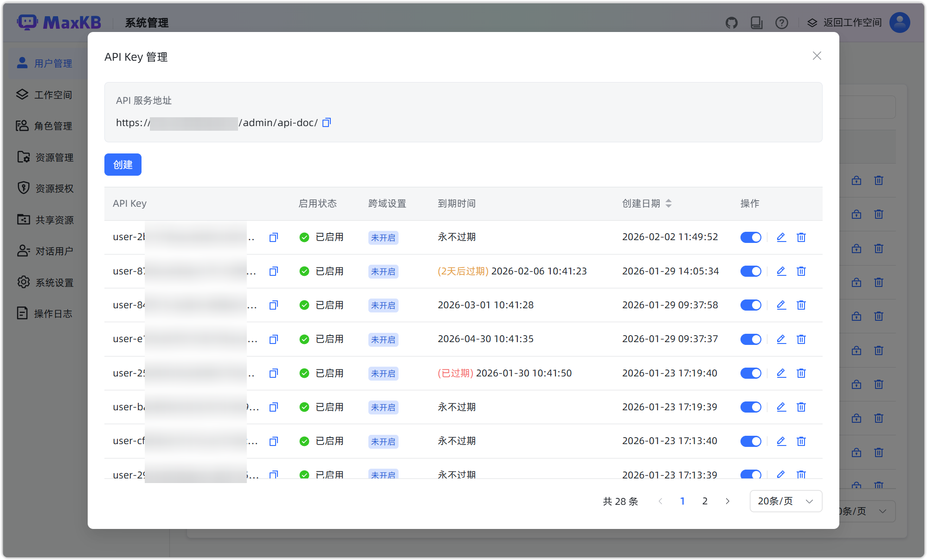Edit the API key created 2026-02-02
Screen dimensions: 927x560
pos(781,237)
